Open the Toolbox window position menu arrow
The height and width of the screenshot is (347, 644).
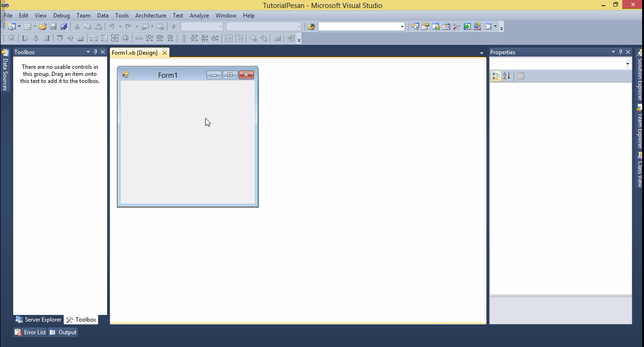point(88,52)
